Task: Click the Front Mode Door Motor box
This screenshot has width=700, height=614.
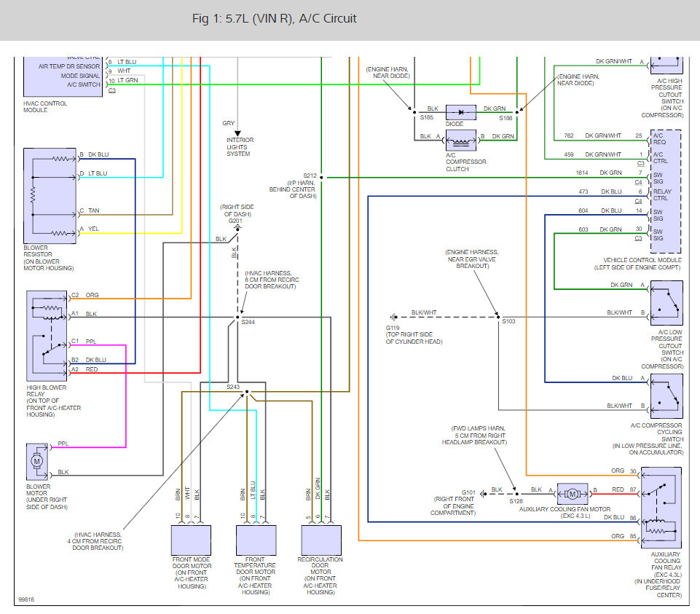Action: [191, 540]
